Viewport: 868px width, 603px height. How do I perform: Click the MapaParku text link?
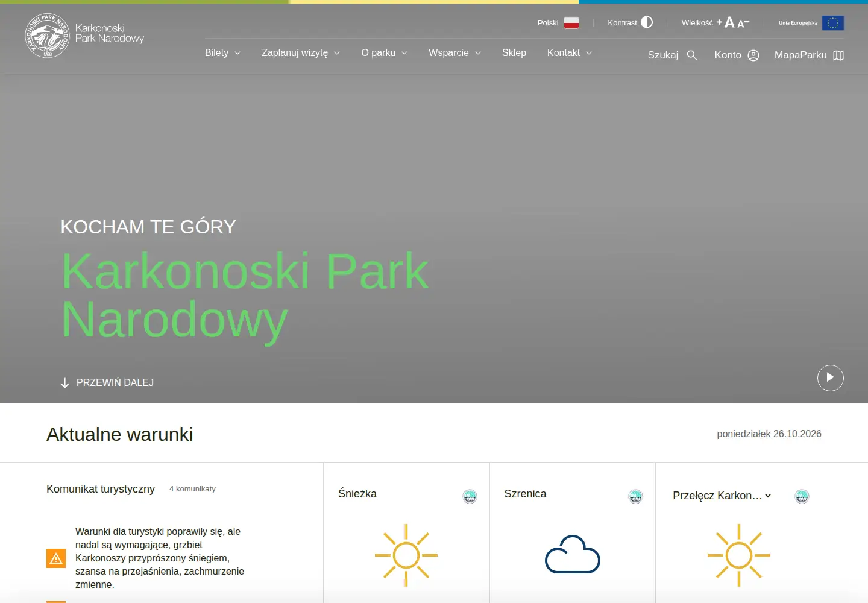(x=800, y=55)
